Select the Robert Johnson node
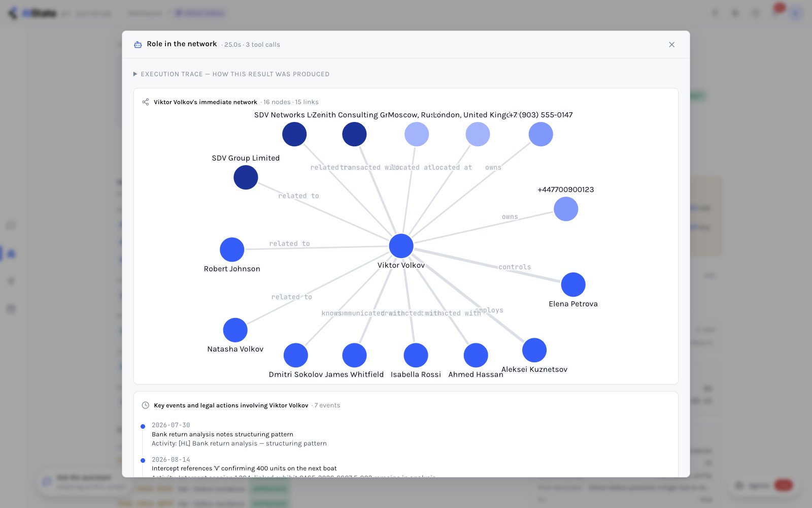This screenshot has width=812, height=508. click(x=232, y=250)
